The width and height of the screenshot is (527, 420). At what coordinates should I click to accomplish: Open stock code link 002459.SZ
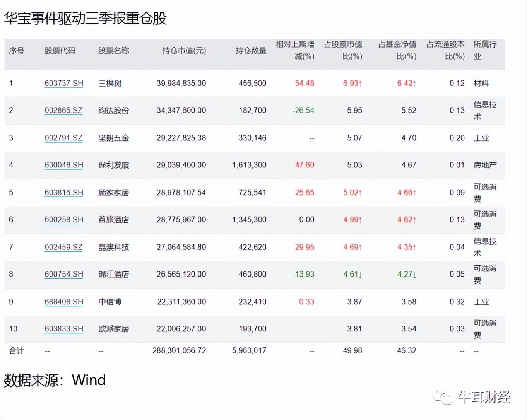click(x=63, y=247)
